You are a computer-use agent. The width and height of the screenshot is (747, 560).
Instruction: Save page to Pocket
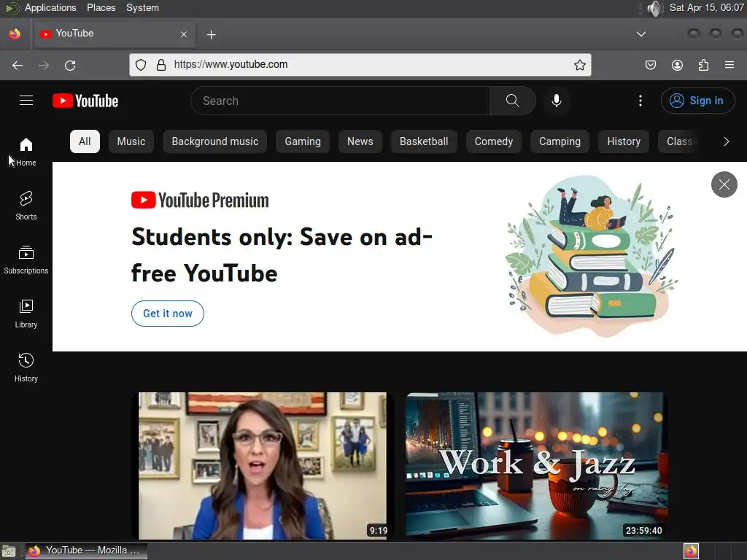click(x=650, y=65)
